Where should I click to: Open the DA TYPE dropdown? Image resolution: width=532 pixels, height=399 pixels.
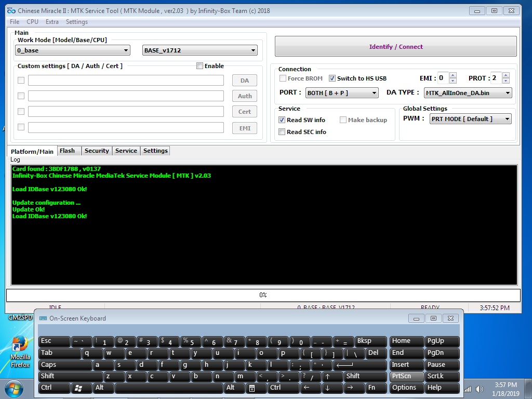coord(468,92)
